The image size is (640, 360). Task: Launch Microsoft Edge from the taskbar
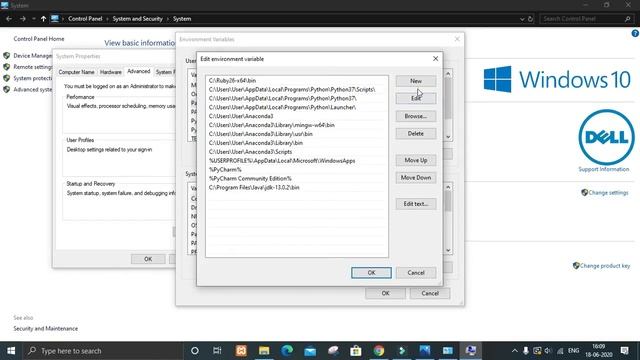click(x=287, y=351)
